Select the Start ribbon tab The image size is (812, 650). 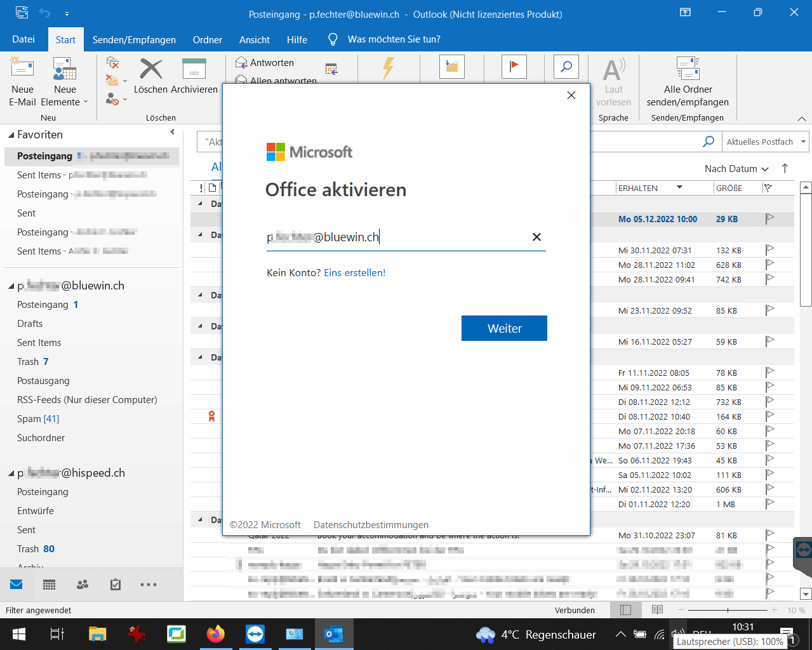click(x=65, y=39)
